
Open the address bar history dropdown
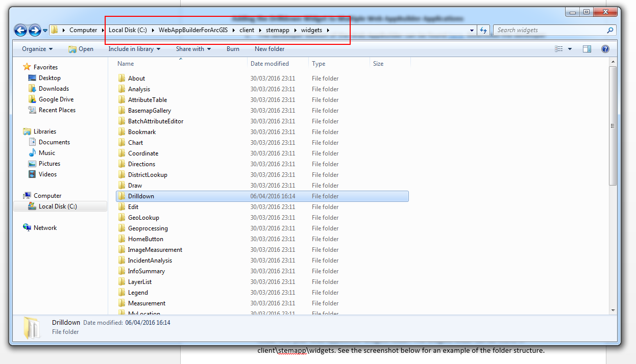pos(472,30)
